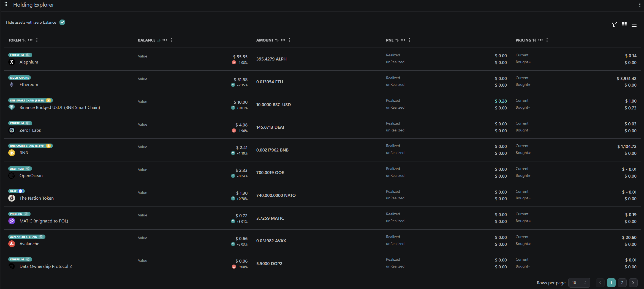Open the top-right three-dot options menu
This screenshot has height=289, width=644.
click(640, 4)
